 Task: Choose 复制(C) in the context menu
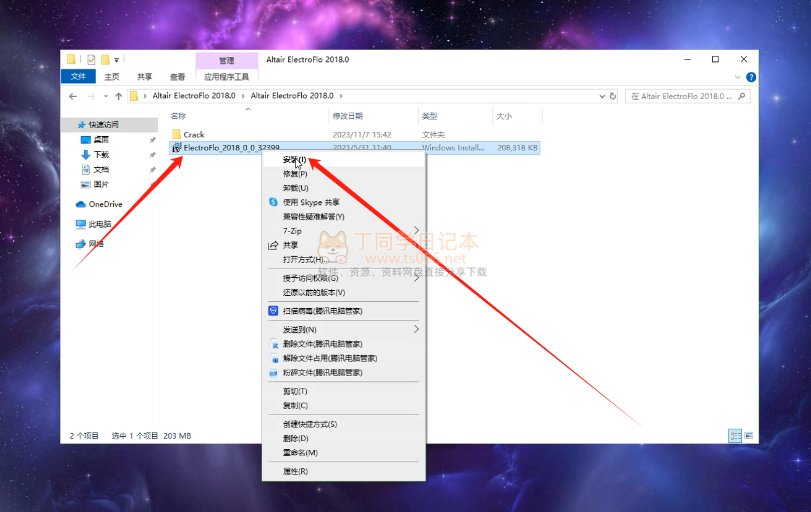coord(344,405)
